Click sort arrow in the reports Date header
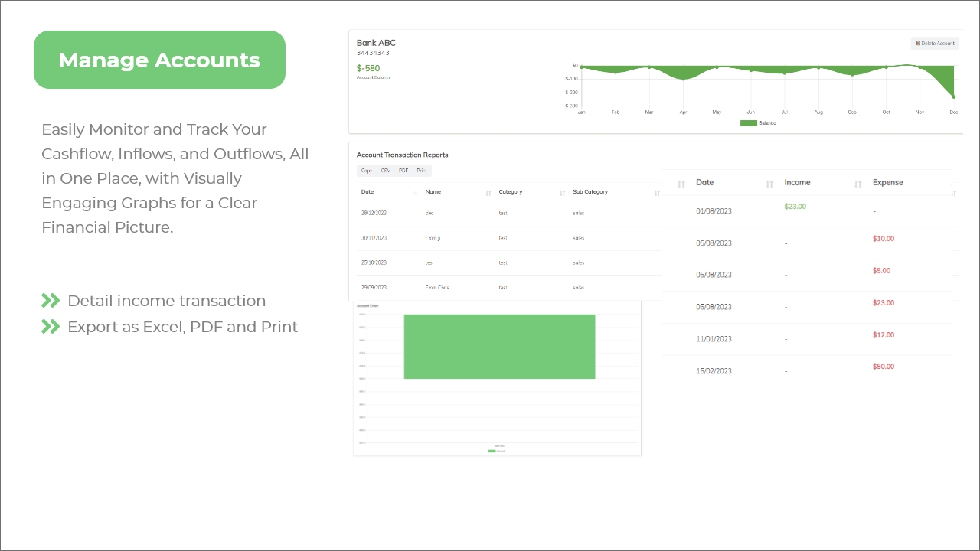 click(416, 193)
